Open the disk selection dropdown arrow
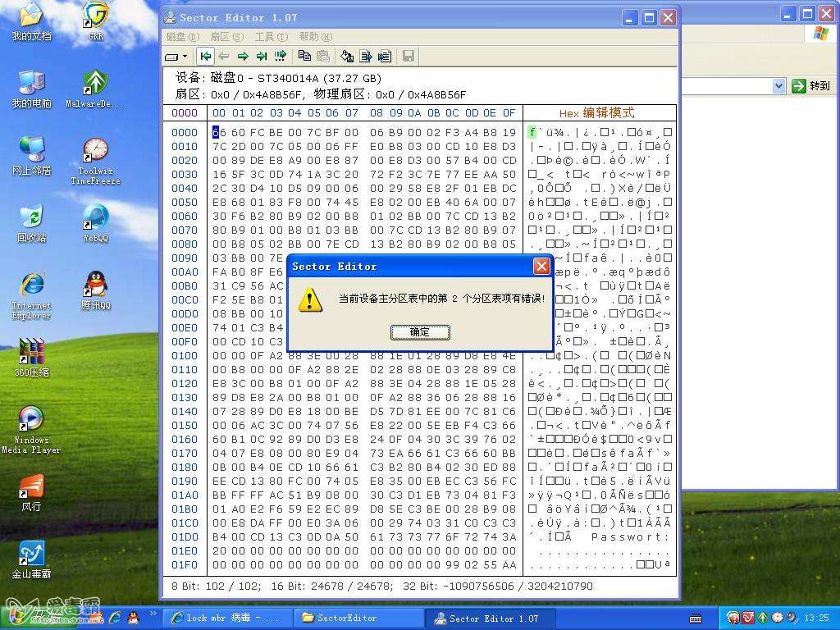Viewport: 840px width, 630px height. [x=185, y=57]
